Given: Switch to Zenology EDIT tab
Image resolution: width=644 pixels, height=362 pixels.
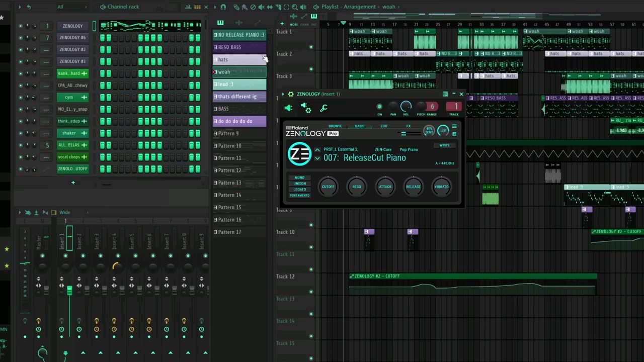Looking at the screenshot, I should tap(384, 126).
